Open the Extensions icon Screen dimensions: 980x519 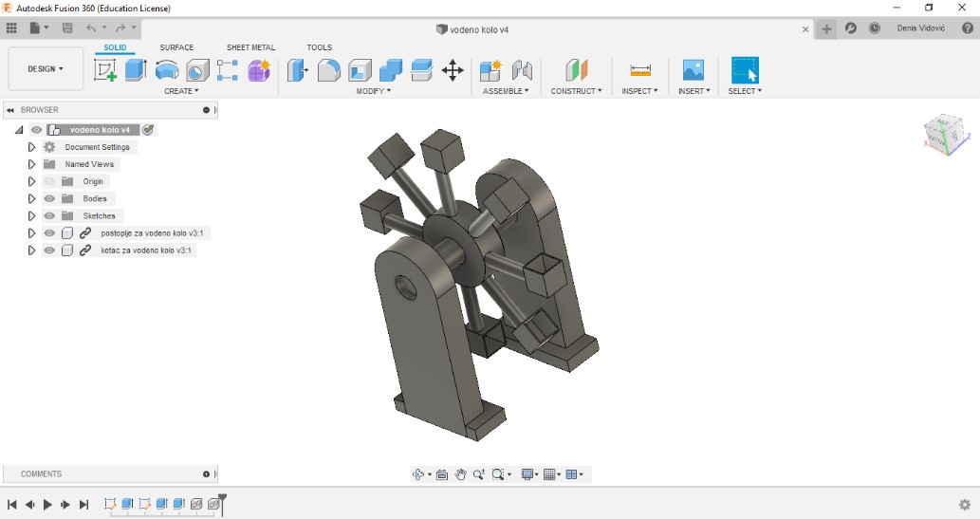(851, 28)
